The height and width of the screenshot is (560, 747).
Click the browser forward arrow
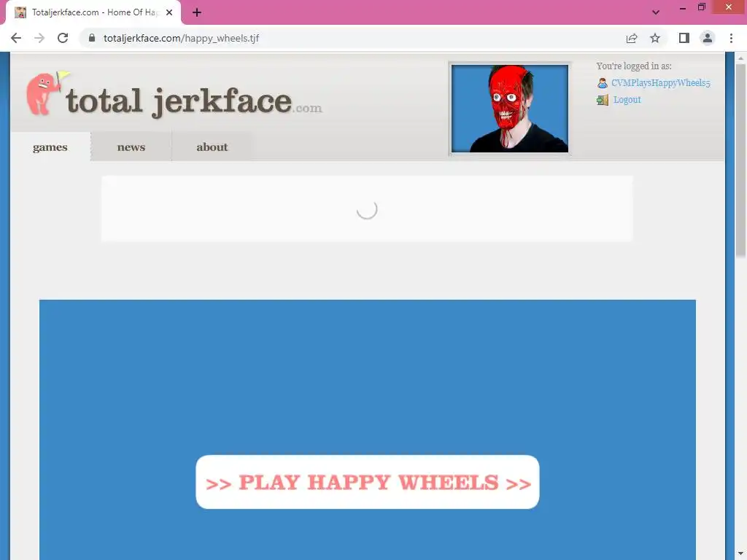pos(39,38)
